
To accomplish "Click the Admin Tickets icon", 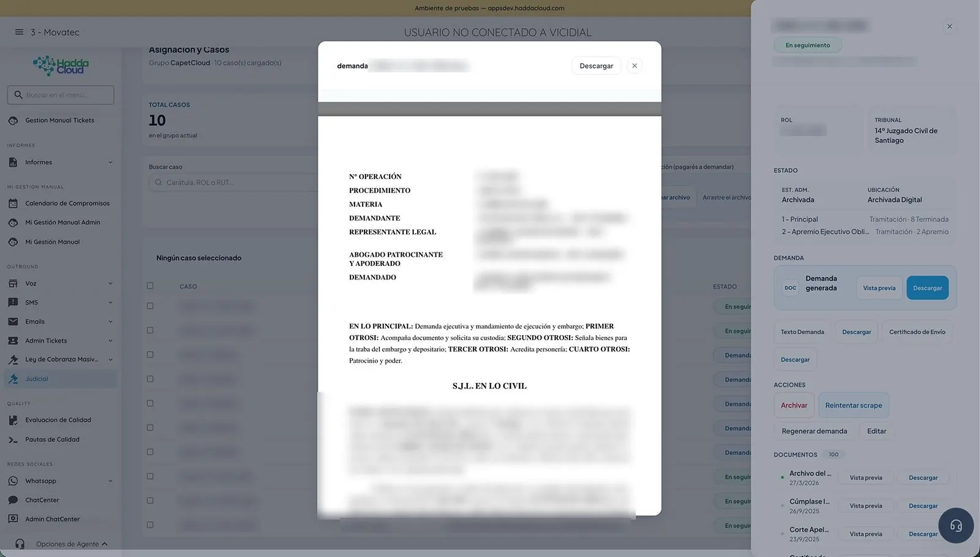I will (x=13, y=341).
